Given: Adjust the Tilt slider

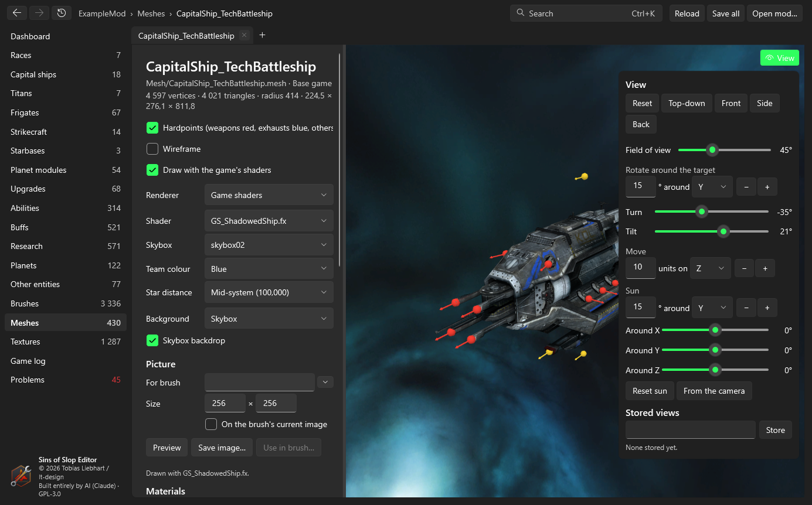Looking at the screenshot, I should [x=711, y=231].
